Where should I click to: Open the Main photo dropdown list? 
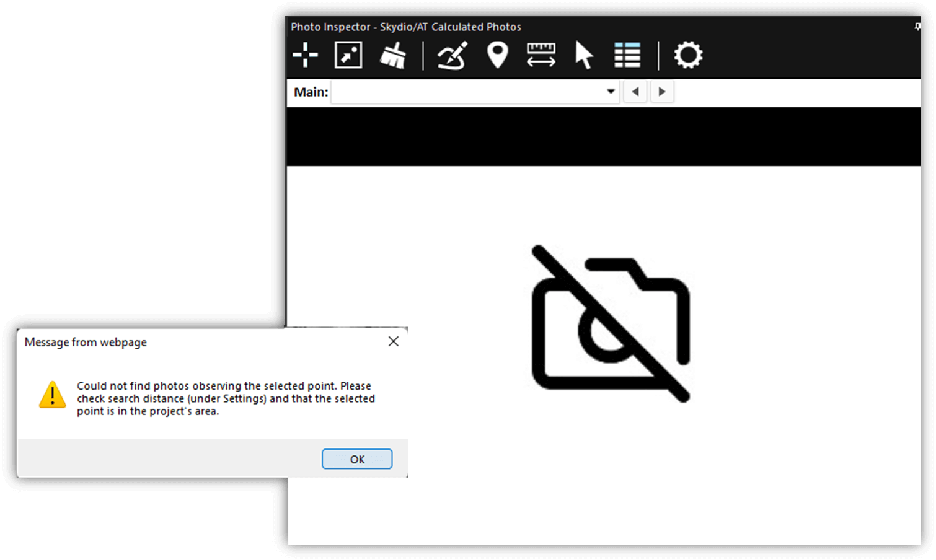(x=610, y=91)
